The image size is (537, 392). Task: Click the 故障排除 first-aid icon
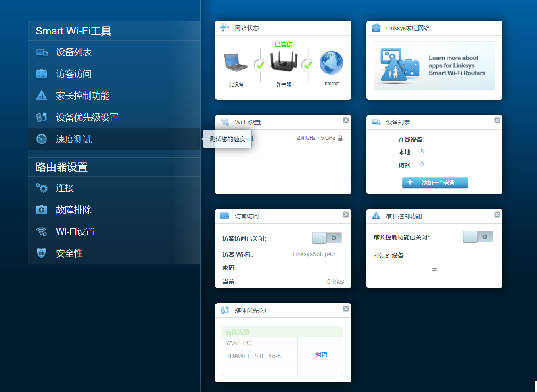[42, 210]
